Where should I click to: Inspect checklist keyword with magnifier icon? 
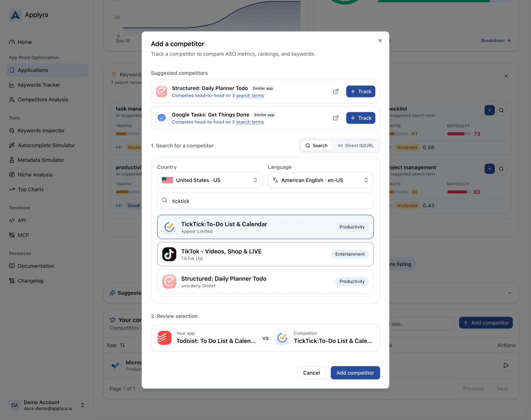click(x=502, y=110)
